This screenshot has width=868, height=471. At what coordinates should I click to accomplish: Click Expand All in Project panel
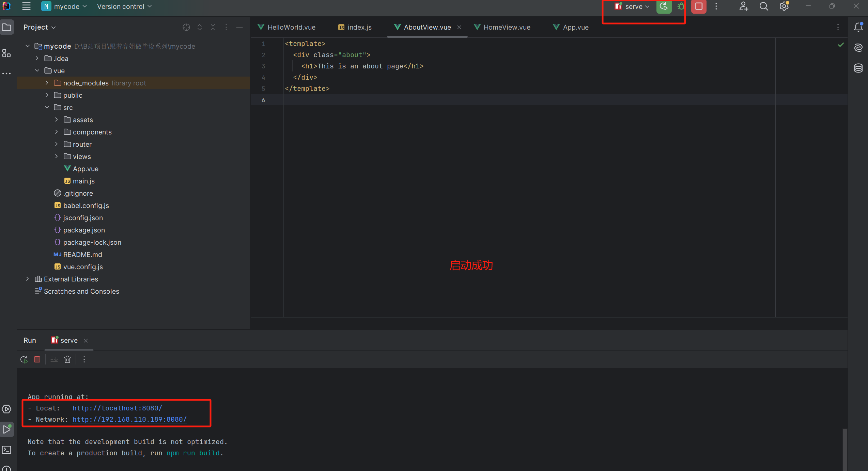pos(200,27)
